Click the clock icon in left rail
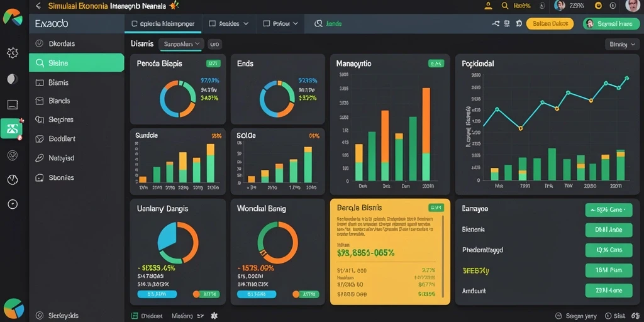This screenshot has width=644, height=322. pos(13,179)
